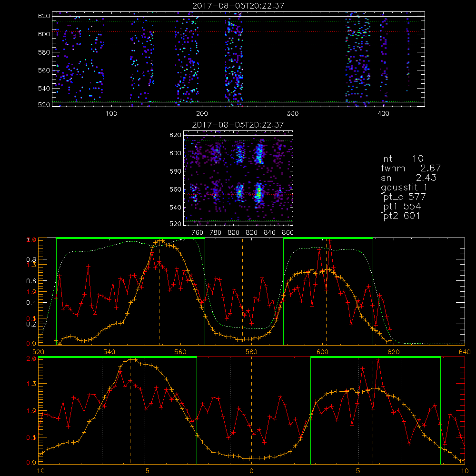Image resolution: width=476 pixels, height=476 pixels.
Task: Click the top plot title 2017-08-05T20:22:37
Action: [238, 6]
